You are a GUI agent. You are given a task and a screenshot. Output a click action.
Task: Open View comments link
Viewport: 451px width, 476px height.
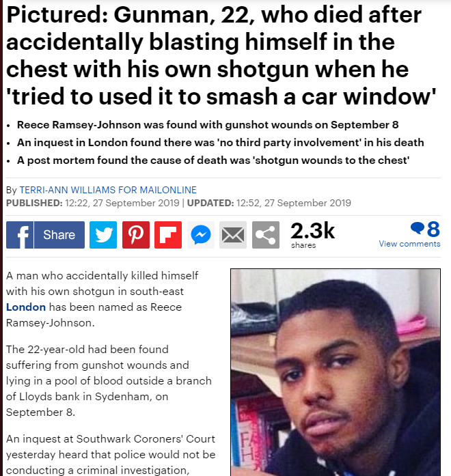coord(409,244)
